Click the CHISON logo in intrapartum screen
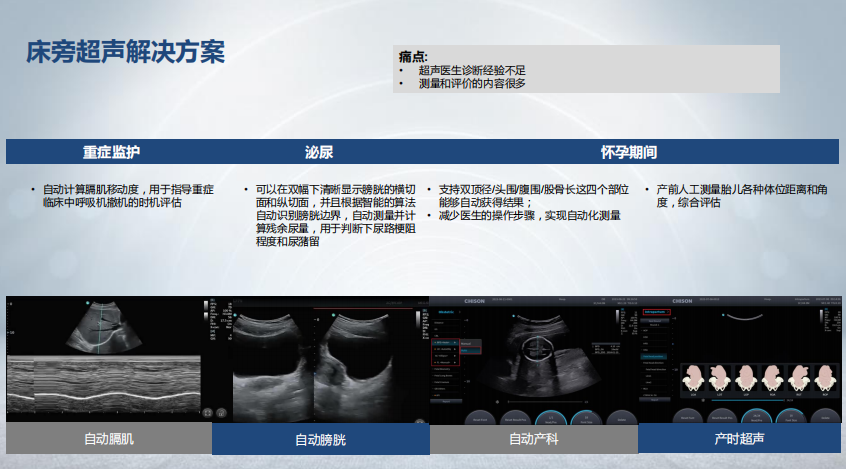This screenshot has height=469, width=846. tap(681, 300)
